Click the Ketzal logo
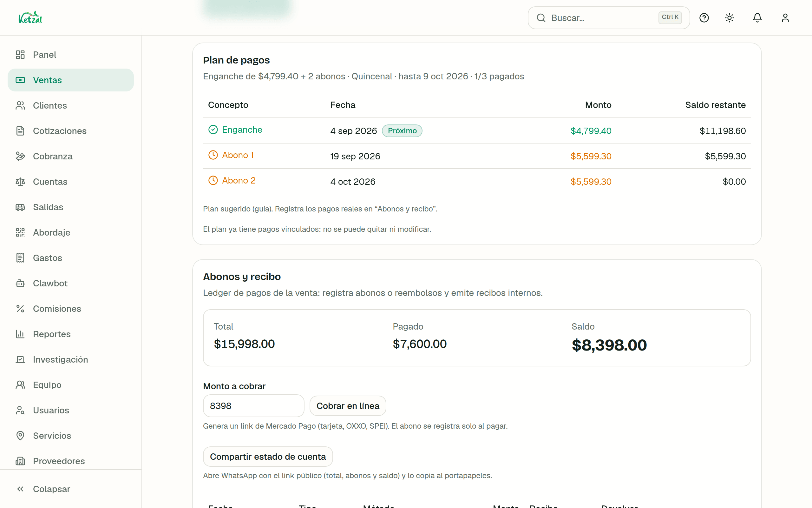Screen dimensions: 812x508 30,17
